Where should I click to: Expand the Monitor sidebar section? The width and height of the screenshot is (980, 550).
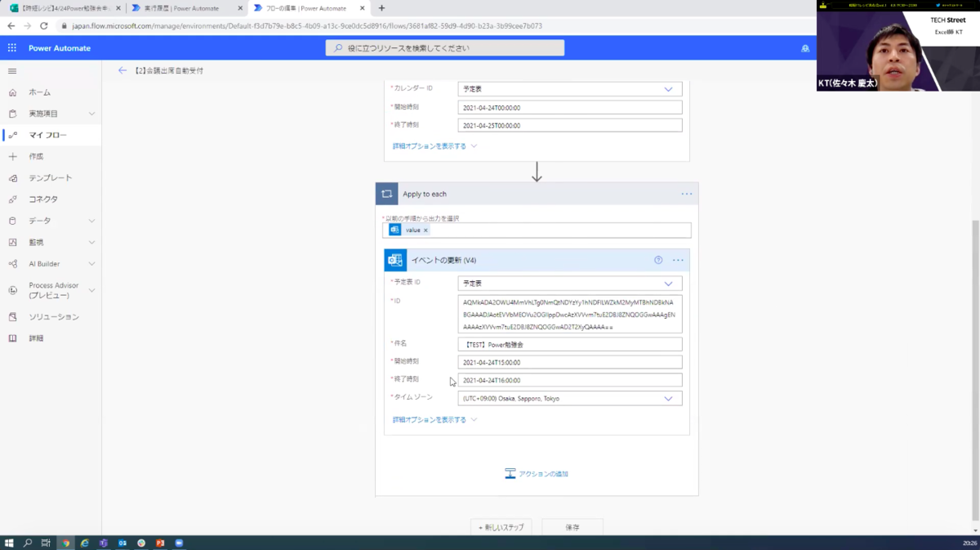(91, 242)
